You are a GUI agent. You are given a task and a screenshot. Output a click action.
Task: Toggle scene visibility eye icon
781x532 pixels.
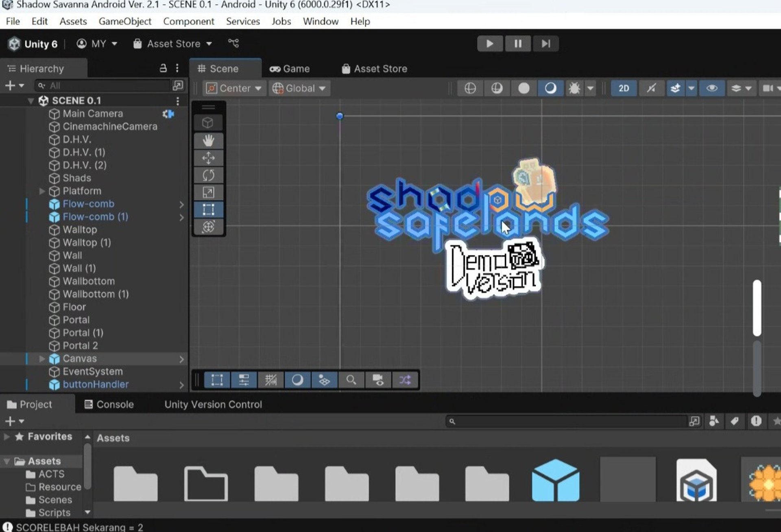coord(711,88)
